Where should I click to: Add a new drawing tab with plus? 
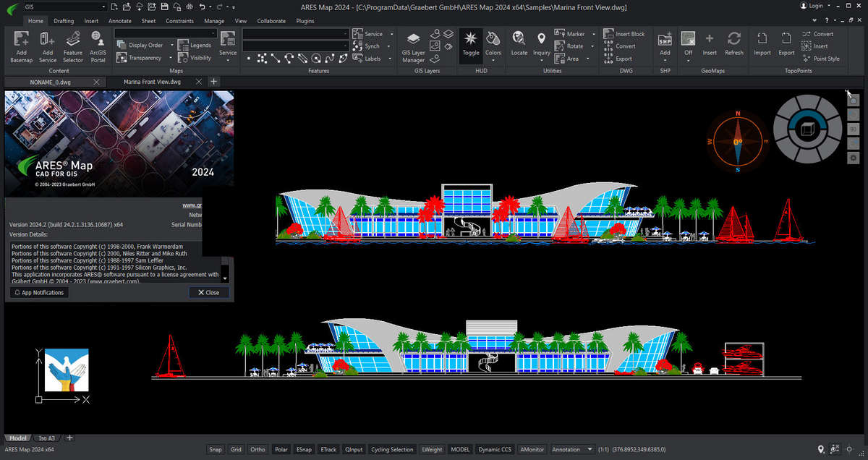click(213, 82)
